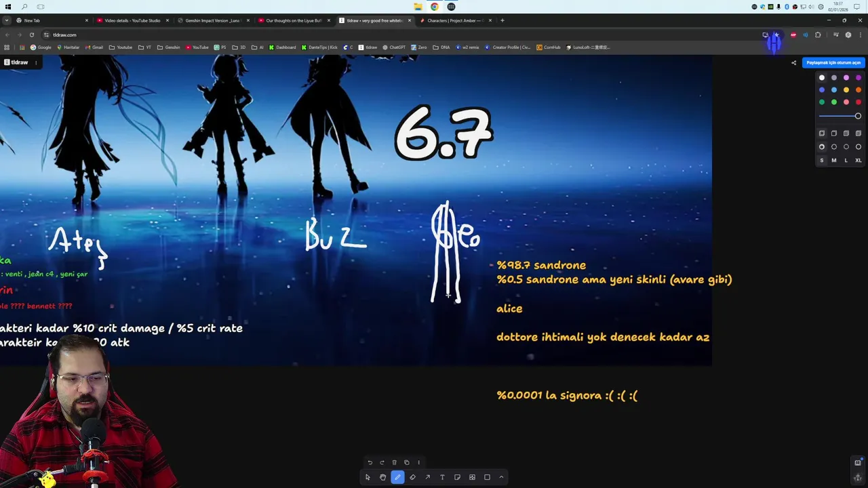
Task: Pick the light violet color swatch
Action: 846,78
